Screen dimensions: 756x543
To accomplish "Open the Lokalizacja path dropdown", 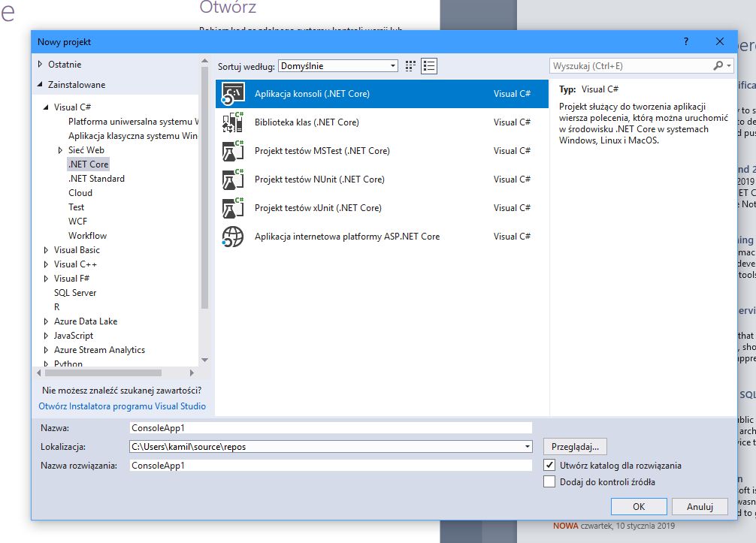I will [527, 447].
